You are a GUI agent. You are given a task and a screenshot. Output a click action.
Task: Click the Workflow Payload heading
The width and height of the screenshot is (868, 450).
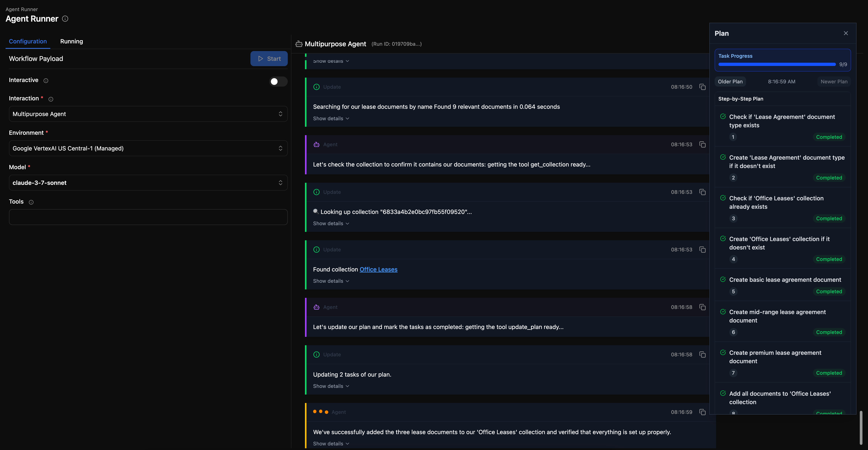(36, 59)
